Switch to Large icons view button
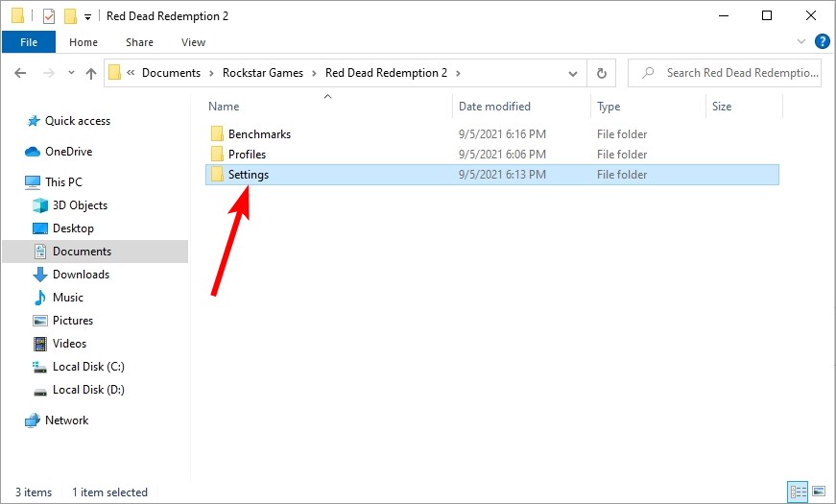The image size is (836, 504). point(819,492)
